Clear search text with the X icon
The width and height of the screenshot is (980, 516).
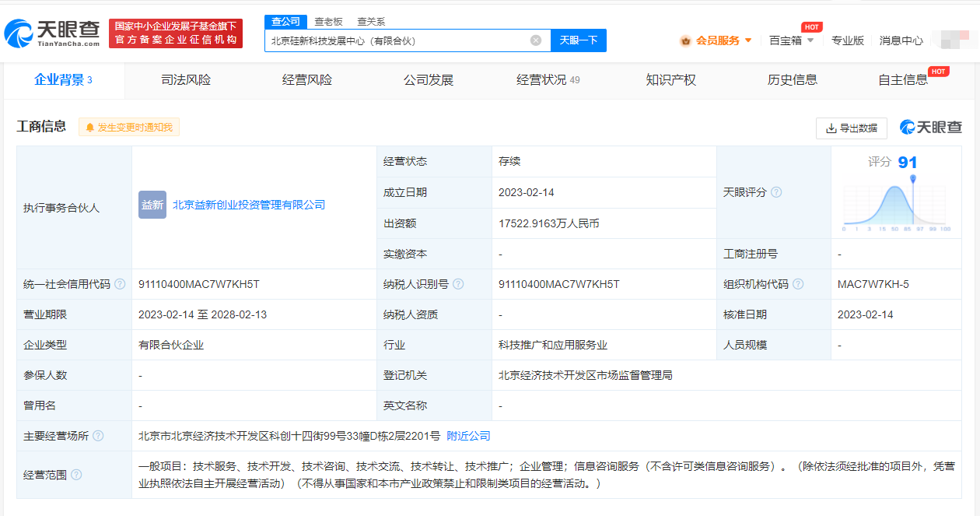pos(536,40)
